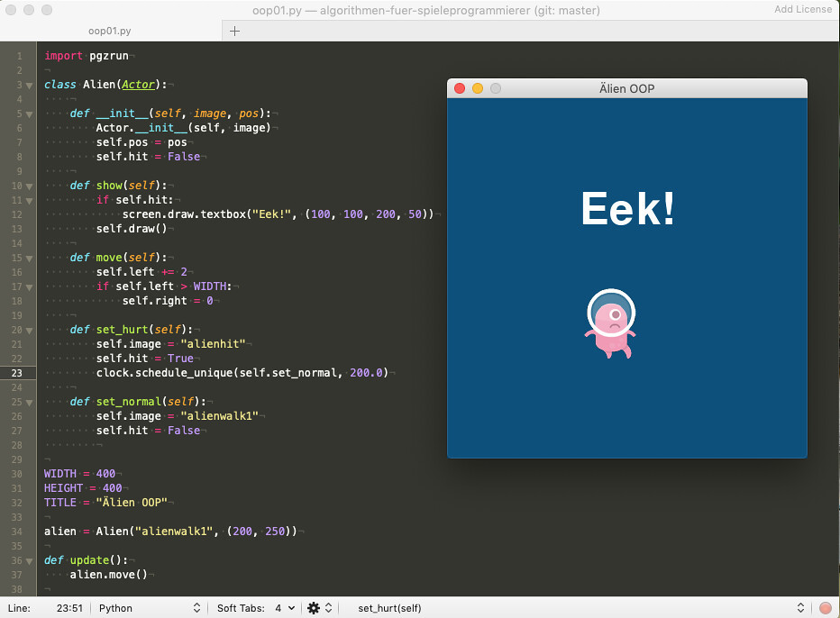Click the word pgzrun on line 1
The height and width of the screenshot is (618, 840).
109,56
